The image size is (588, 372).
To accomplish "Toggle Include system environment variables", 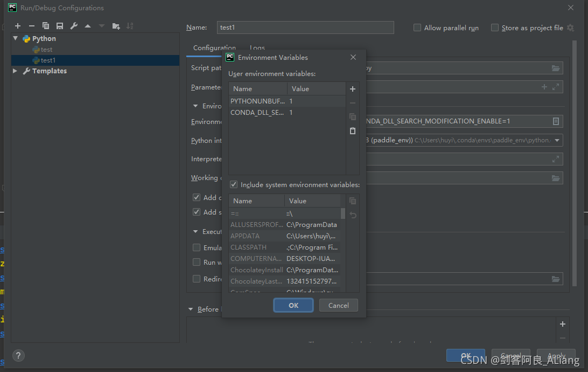I will (234, 184).
